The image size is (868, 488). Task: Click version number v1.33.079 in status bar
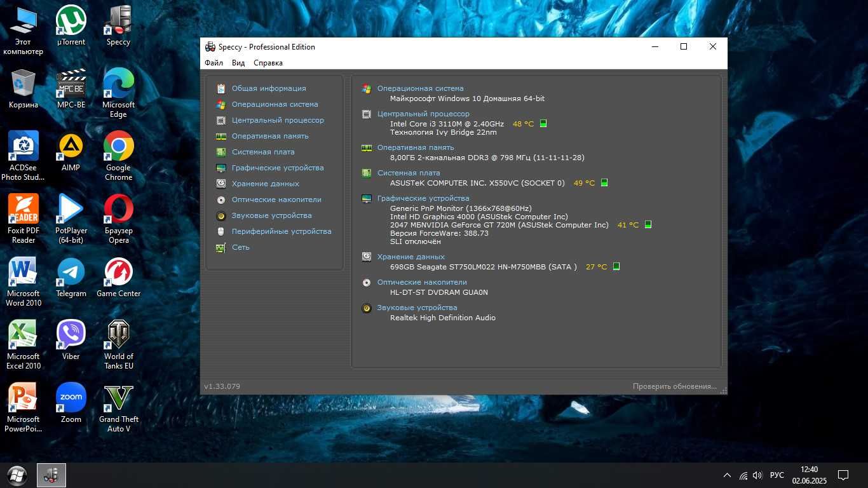[x=222, y=386]
